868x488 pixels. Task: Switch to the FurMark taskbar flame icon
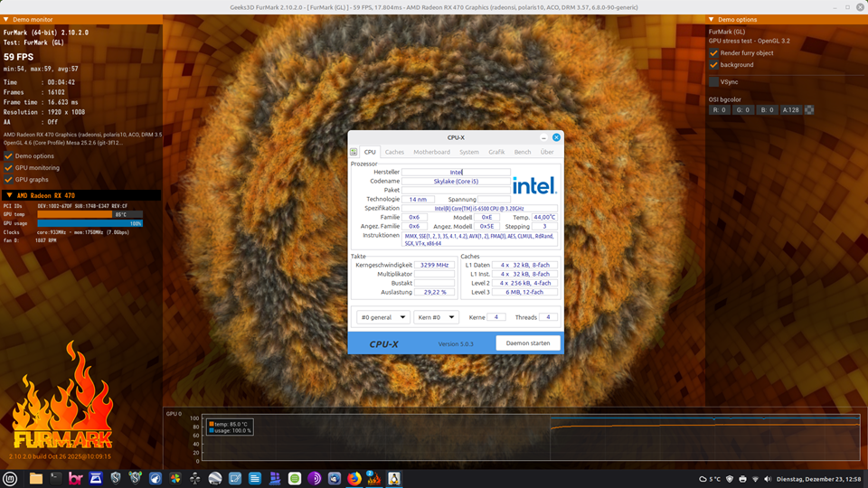tap(373, 478)
